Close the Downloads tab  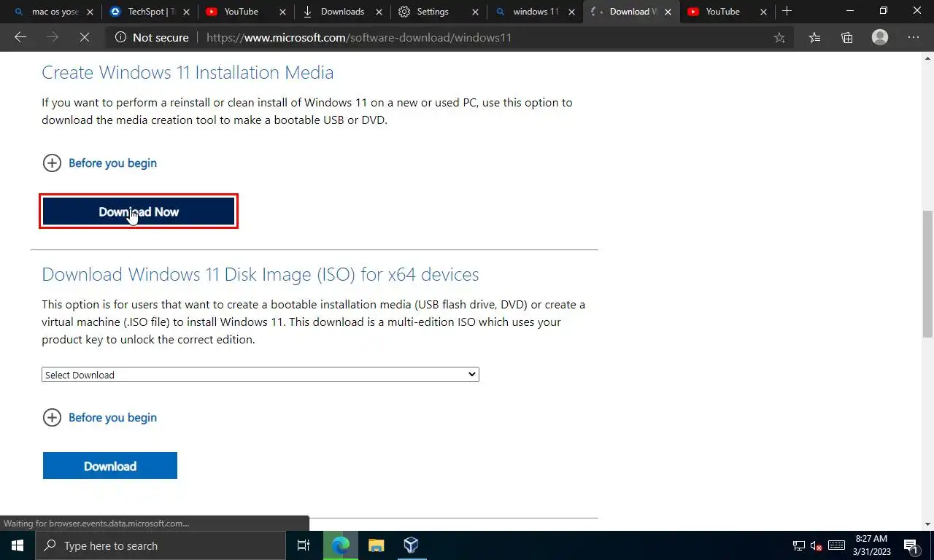click(379, 12)
